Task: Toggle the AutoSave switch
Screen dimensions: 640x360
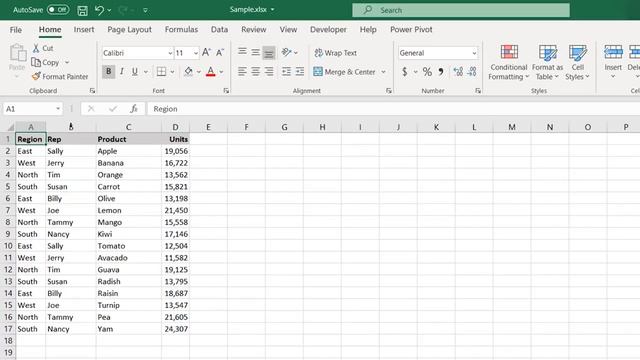Action: click(58, 9)
